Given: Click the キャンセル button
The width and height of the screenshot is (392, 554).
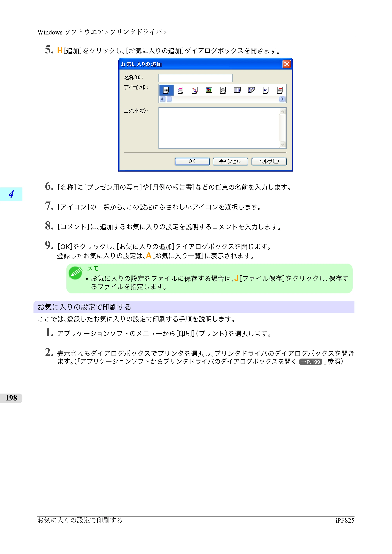Looking at the screenshot, I should tap(230, 161).
